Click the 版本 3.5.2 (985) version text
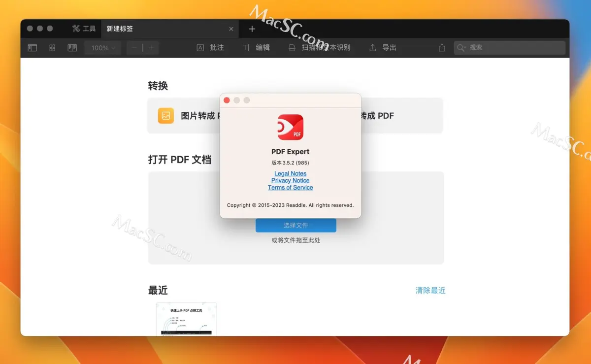Screen dimensions: 591x364 (x=291, y=163)
